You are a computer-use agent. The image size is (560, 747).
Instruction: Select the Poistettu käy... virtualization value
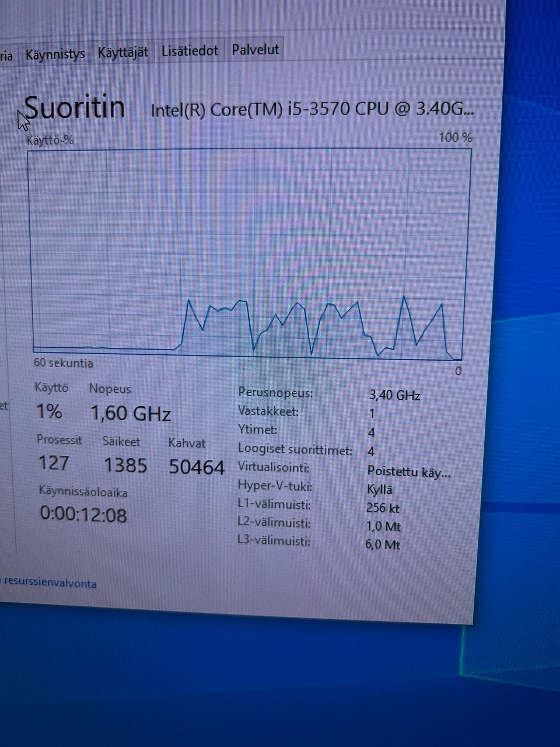pos(409,472)
